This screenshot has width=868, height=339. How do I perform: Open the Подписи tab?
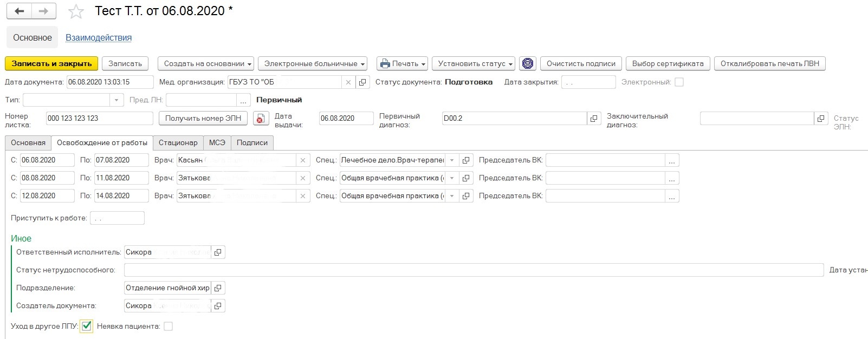pos(252,143)
